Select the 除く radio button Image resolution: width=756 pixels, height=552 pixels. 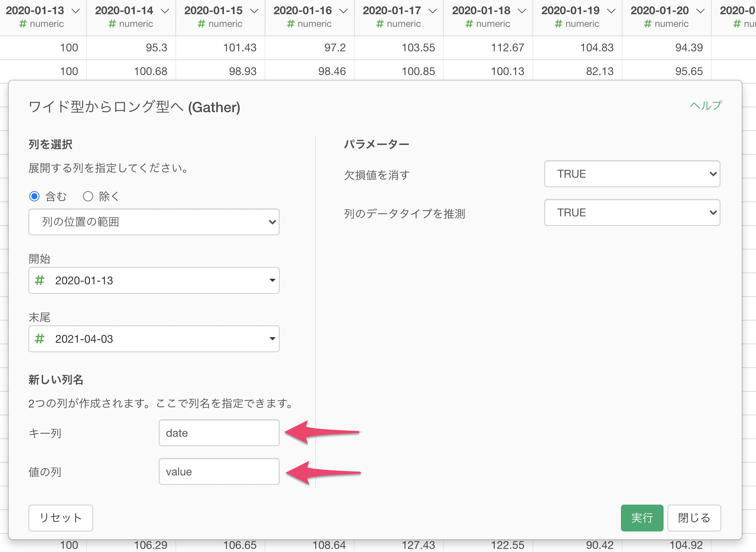tap(88, 196)
